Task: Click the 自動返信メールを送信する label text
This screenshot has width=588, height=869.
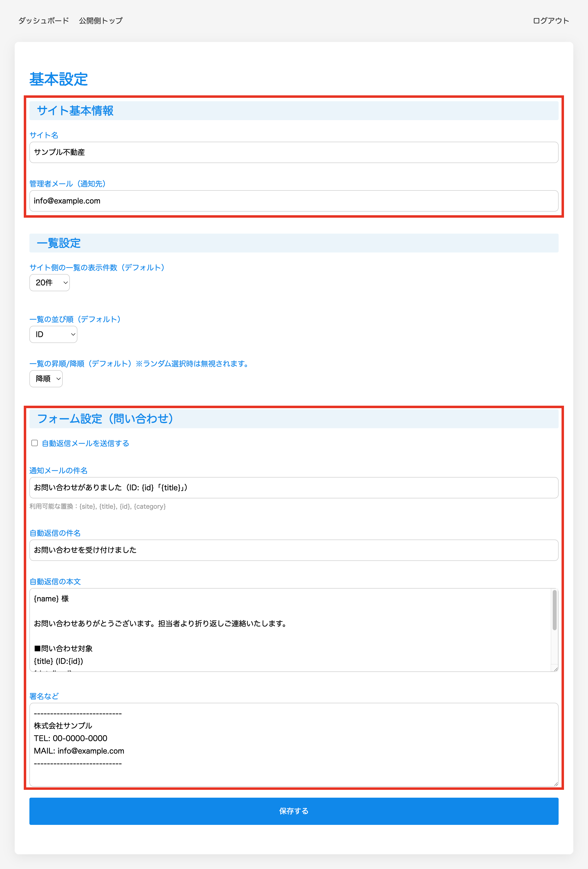Action: coord(85,443)
